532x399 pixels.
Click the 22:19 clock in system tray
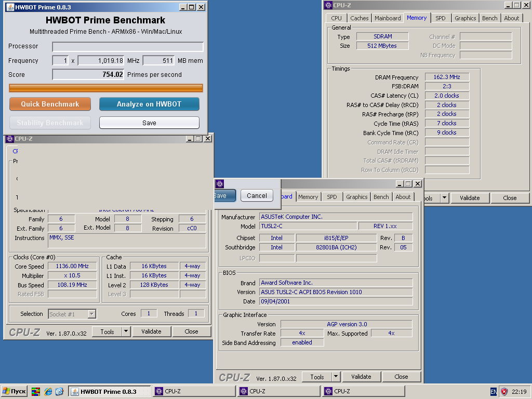click(519, 392)
